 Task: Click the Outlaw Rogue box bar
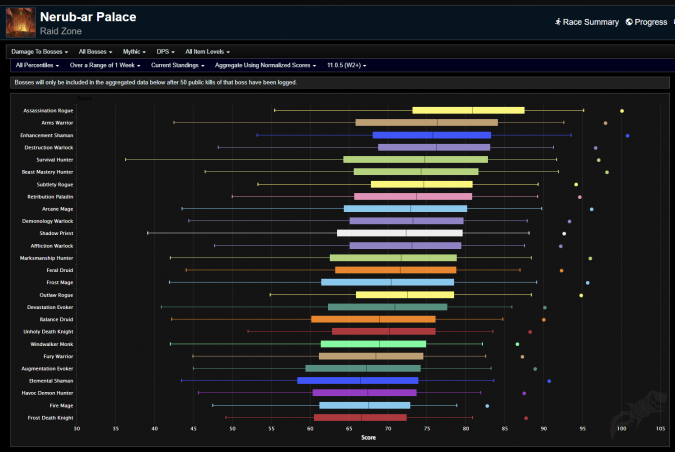(405, 294)
